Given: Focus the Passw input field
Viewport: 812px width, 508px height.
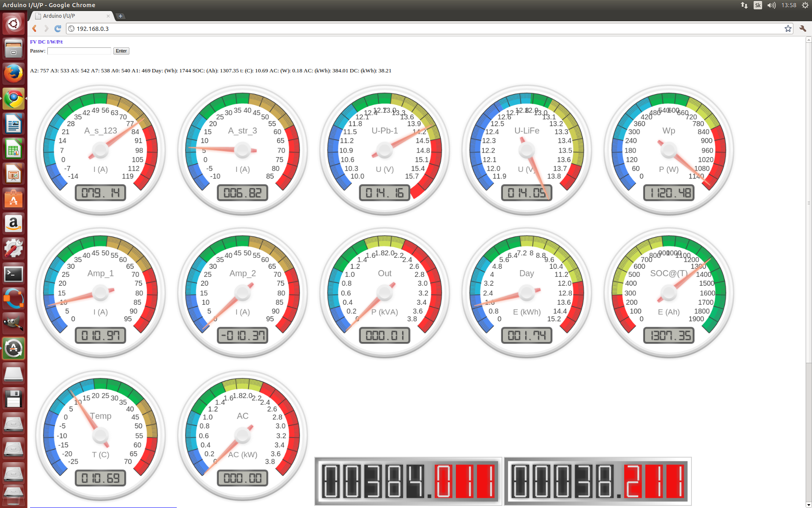Looking at the screenshot, I should 79,51.
